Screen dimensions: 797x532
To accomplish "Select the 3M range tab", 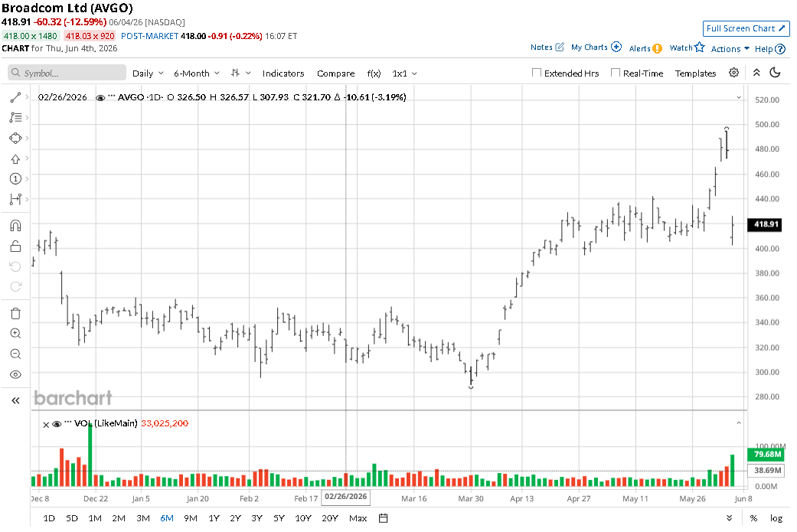I will tap(143, 518).
